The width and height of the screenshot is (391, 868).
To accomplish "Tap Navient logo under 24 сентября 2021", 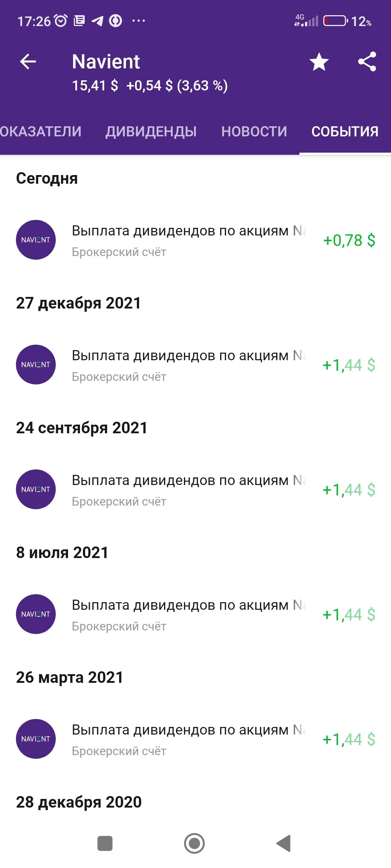I will point(36,489).
